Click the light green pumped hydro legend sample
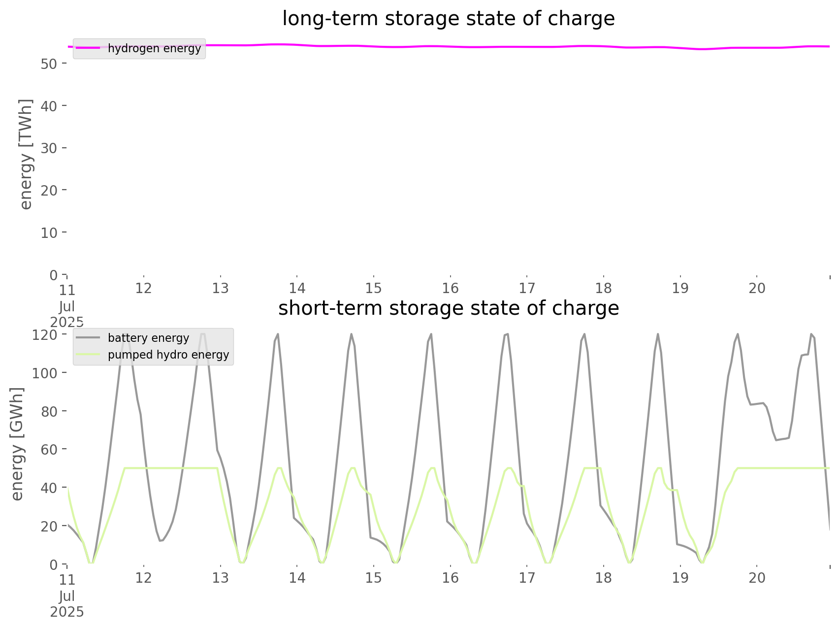 88,355
